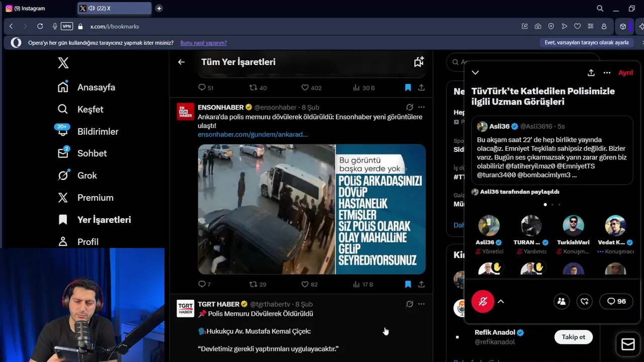The width and height of the screenshot is (644, 362).
Task: Unmute the red microphone button
Action: pyautogui.click(x=482, y=301)
